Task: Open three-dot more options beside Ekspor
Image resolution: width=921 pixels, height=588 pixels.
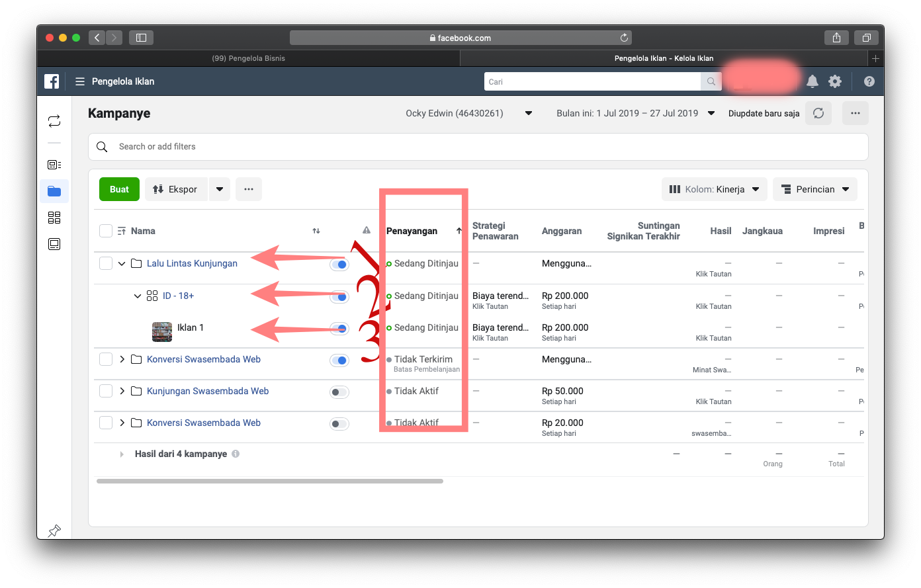Action: click(x=249, y=189)
